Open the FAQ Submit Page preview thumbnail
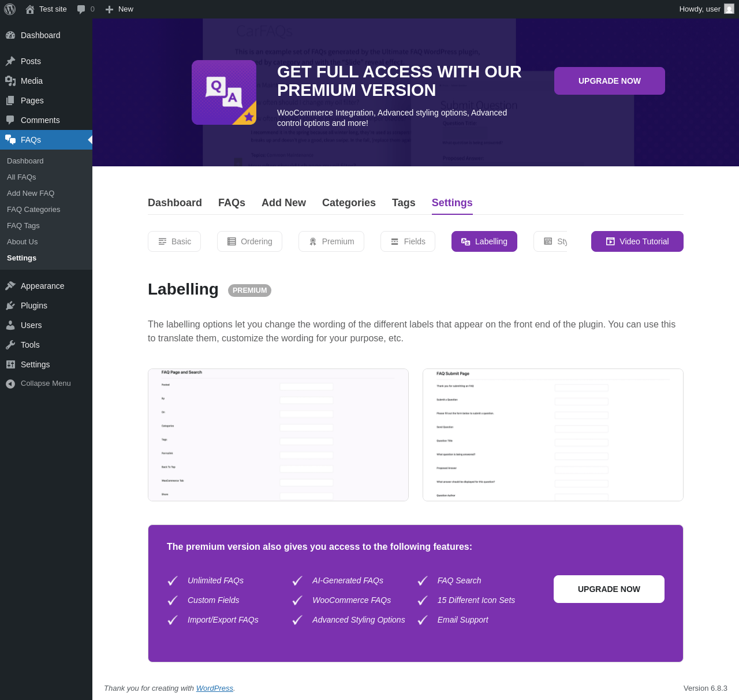Screen dimensions: 739x700 click(553, 435)
